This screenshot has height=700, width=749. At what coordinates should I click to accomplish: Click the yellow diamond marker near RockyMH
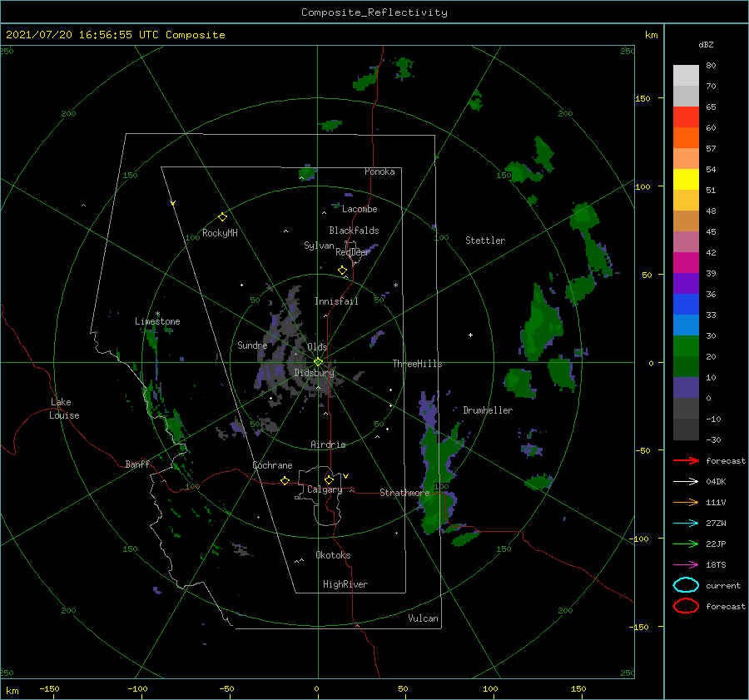pos(222,217)
